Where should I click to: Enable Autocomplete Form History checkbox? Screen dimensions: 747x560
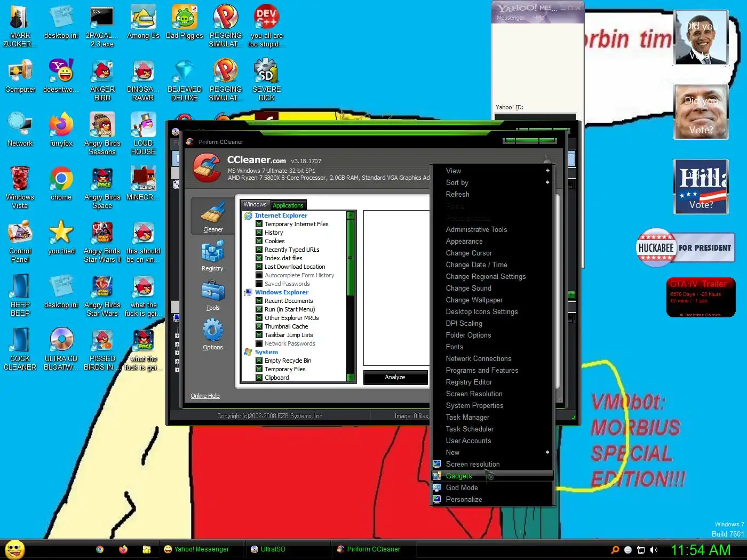click(259, 275)
